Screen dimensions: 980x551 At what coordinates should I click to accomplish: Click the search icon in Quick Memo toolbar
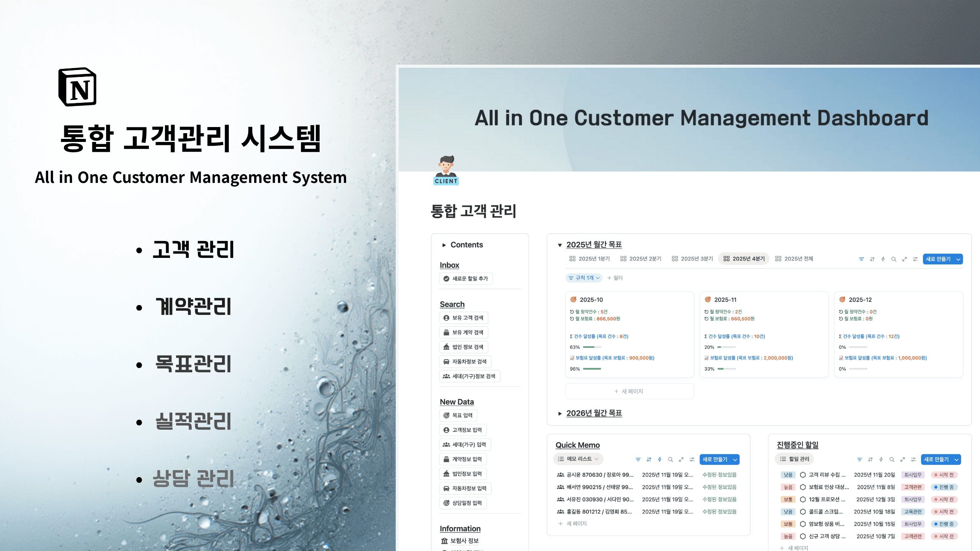click(670, 460)
